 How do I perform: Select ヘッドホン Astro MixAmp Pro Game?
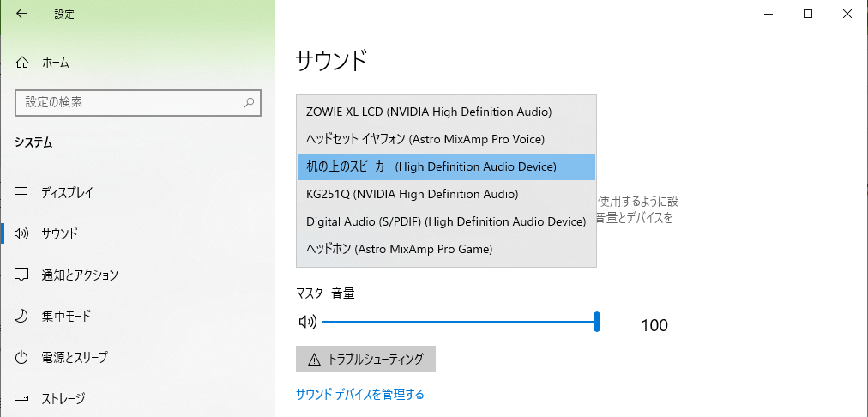click(446, 249)
